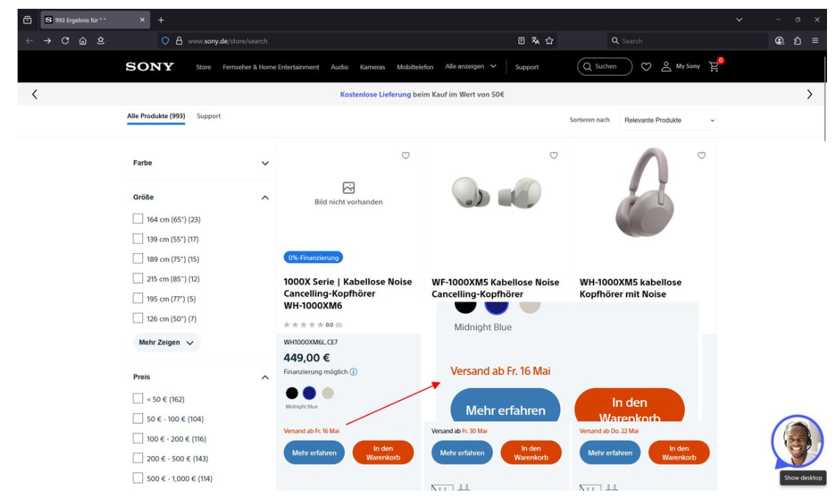Check the 189 cm (75") size filter

[138, 258]
